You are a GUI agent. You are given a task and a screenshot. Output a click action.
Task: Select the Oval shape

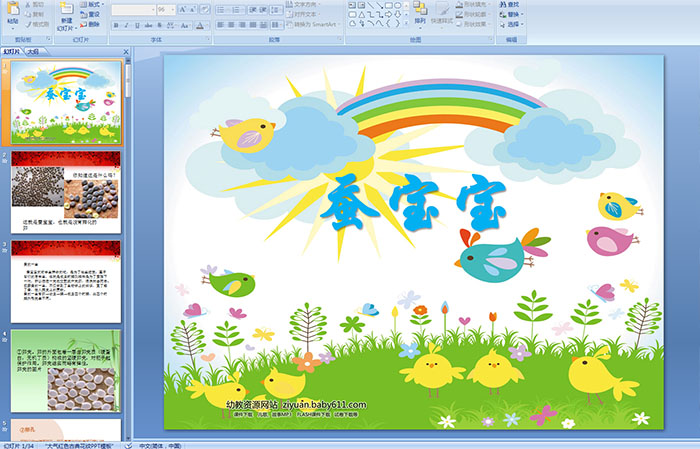(x=397, y=5)
